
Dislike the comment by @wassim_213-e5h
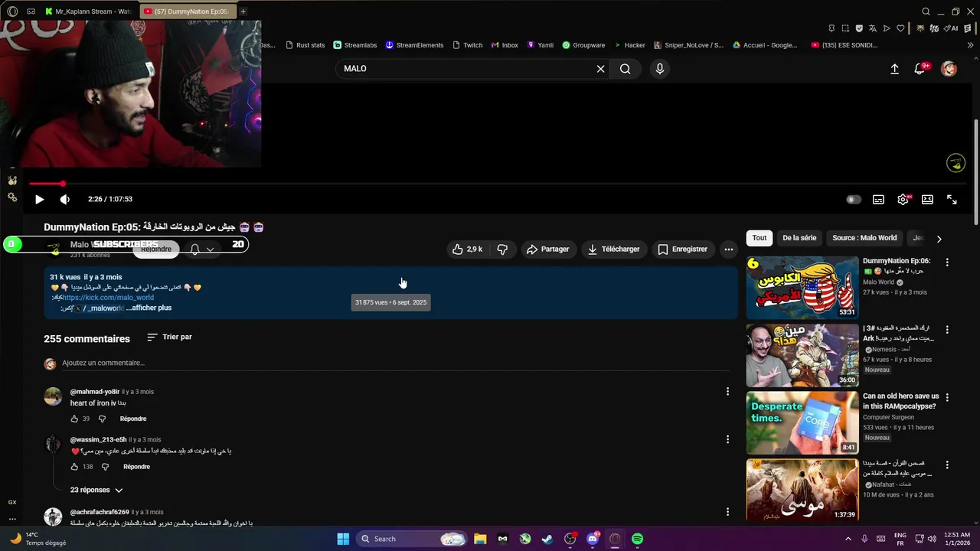tap(105, 467)
